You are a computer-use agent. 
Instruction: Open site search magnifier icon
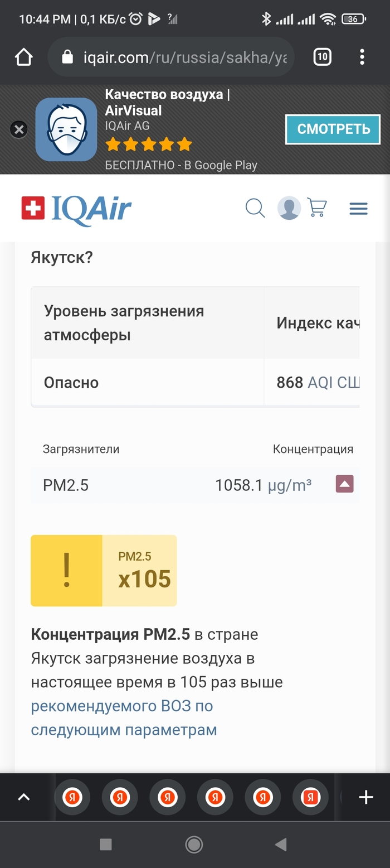click(255, 209)
